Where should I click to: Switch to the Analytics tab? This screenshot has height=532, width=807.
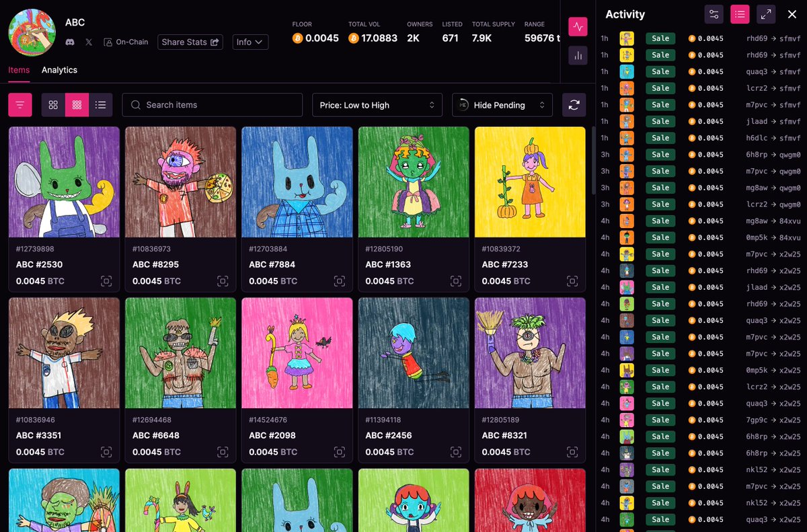[x=59, y=70]
